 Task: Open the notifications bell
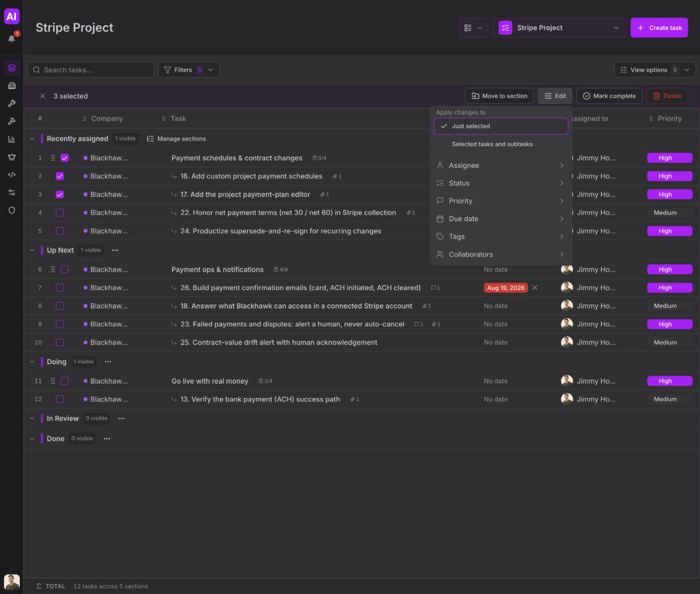point(11,39)
